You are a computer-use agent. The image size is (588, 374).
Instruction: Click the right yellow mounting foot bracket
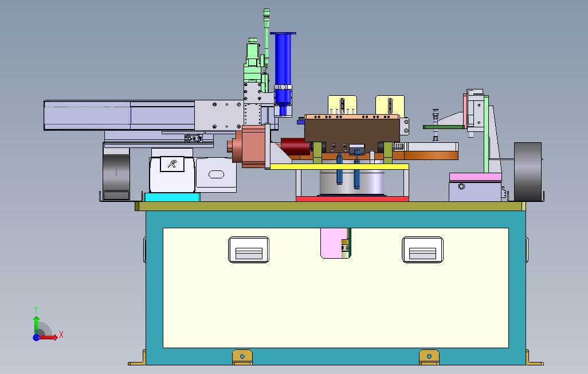point(429,357)
